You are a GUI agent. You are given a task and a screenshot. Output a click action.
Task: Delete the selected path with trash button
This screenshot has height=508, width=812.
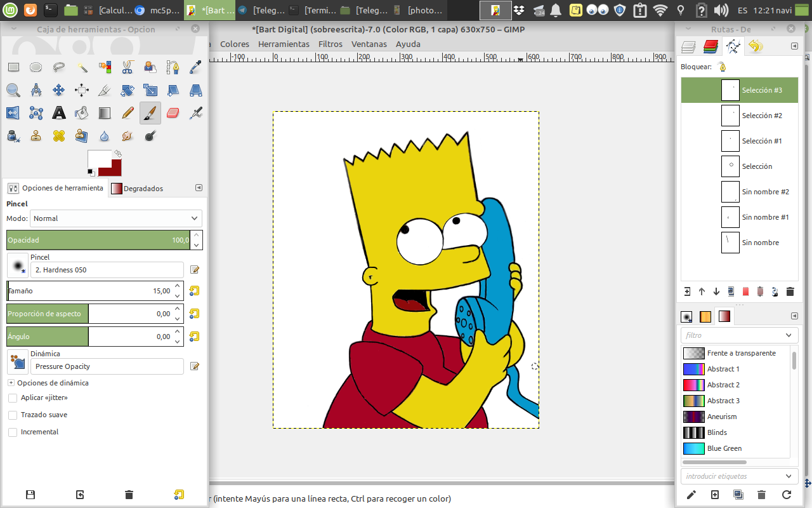(x=790, y=291)
